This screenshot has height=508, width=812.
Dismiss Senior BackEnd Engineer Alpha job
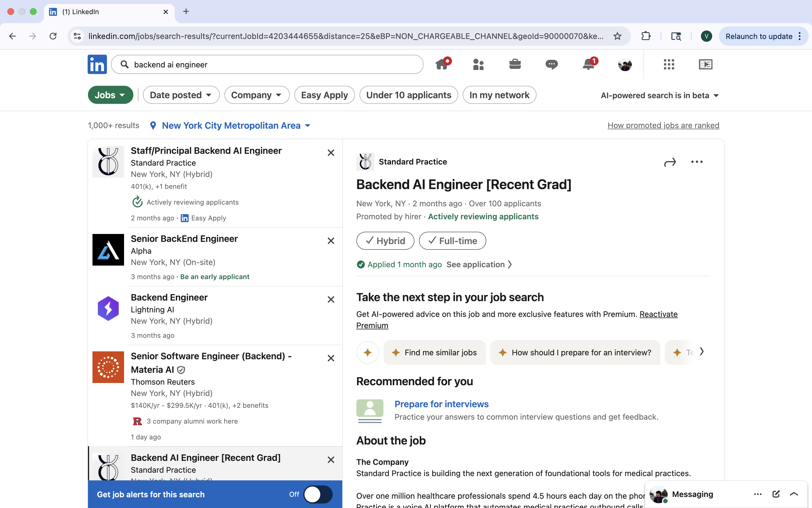click(x=331, y=241)
